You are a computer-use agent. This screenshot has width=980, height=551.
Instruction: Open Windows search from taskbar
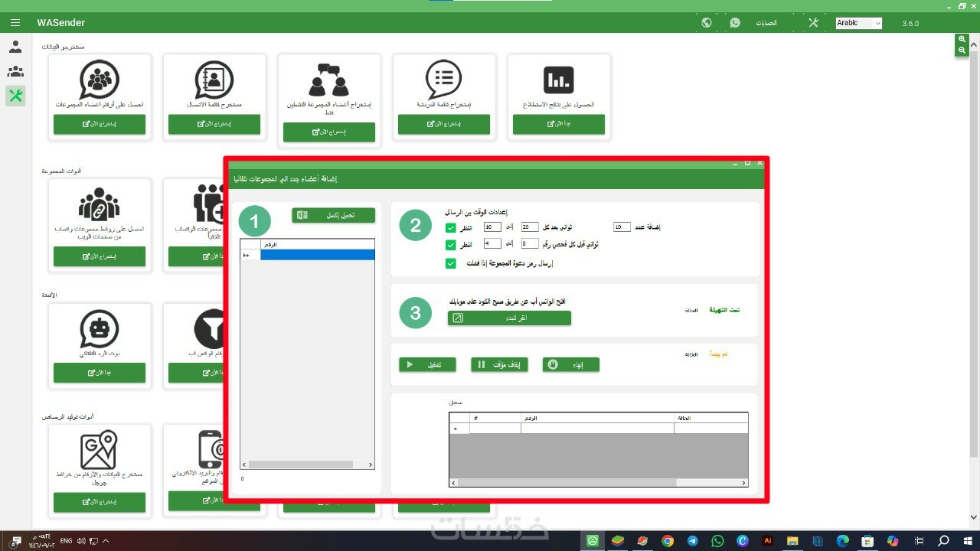point(944,541)
